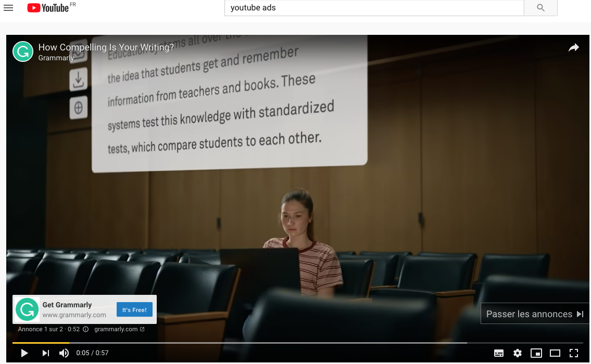The width and height of the screenshot is (591, 364).
Task: Toggle theater mode
Action: [x=555, y=353]
